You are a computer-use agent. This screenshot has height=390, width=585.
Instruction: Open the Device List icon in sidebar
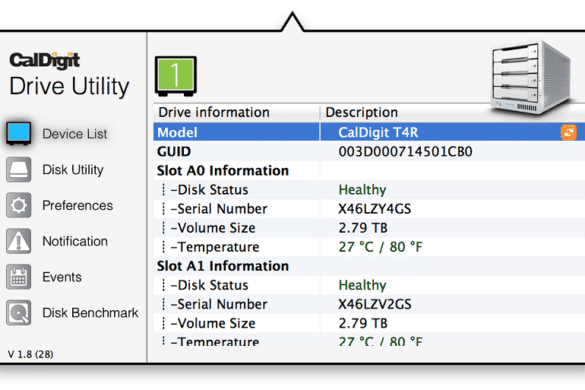pos(19,133)
